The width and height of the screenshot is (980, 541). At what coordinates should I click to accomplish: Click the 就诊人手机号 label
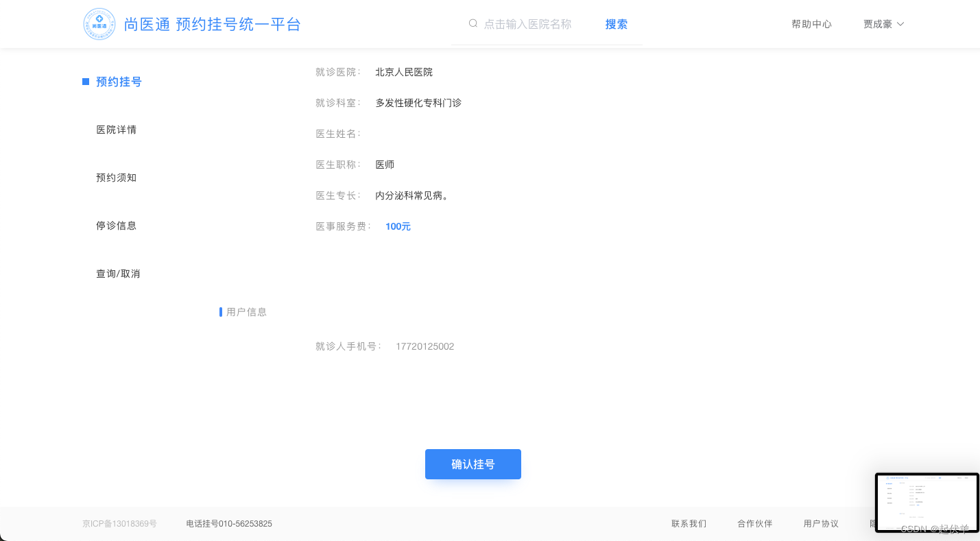click(348, 346)
